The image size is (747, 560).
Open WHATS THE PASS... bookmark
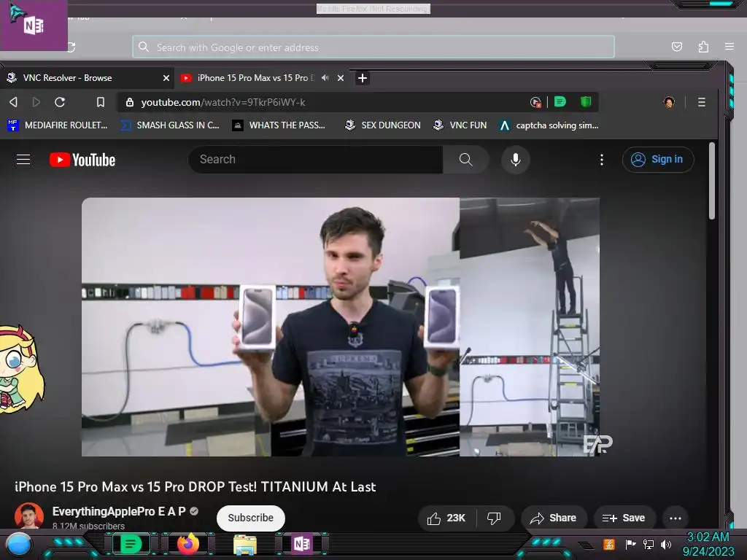pos(279,125)
